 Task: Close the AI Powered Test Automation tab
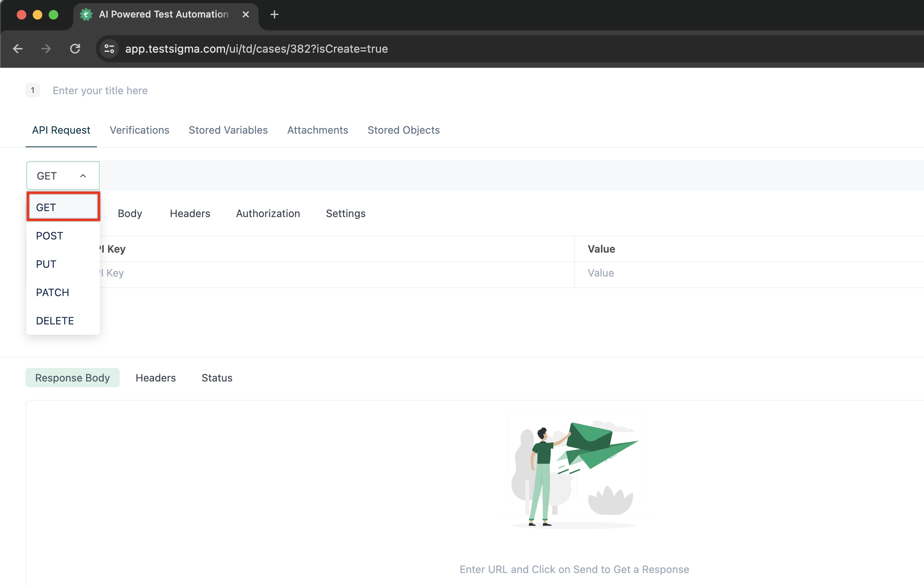click(x=246, y=15)
